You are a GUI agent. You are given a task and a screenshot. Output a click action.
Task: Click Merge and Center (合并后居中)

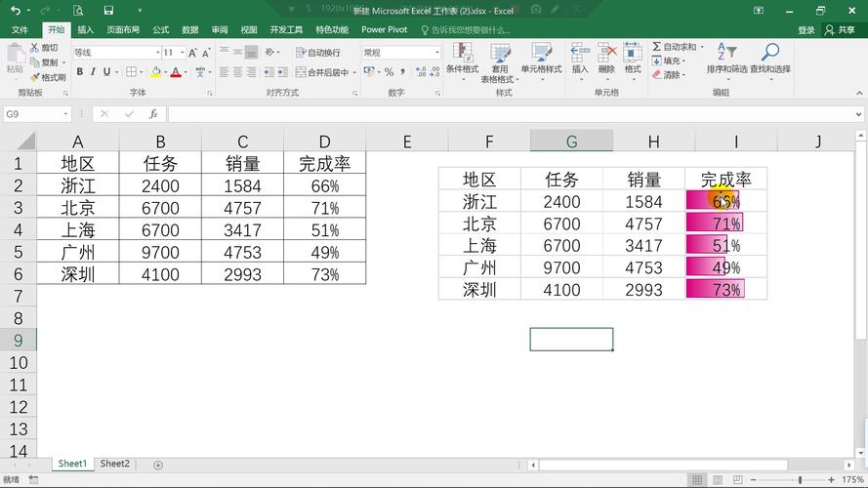click(x=321, y=72)
